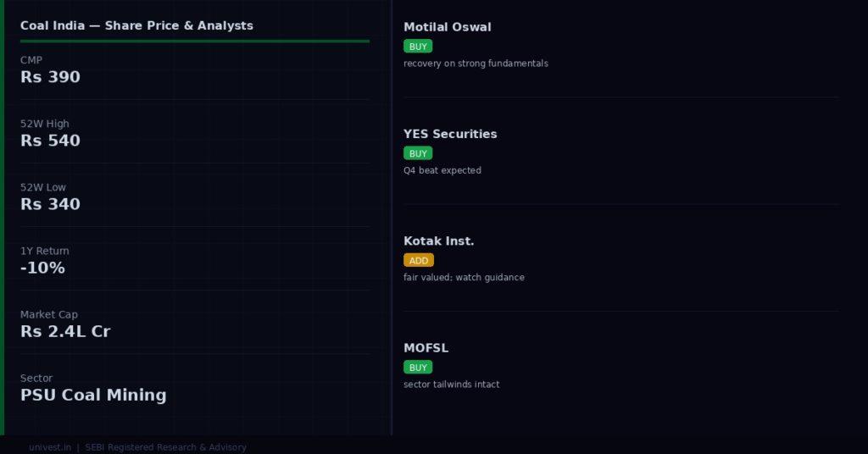Click the 'PSU Coal Mining' sector value

coord(93,395)
